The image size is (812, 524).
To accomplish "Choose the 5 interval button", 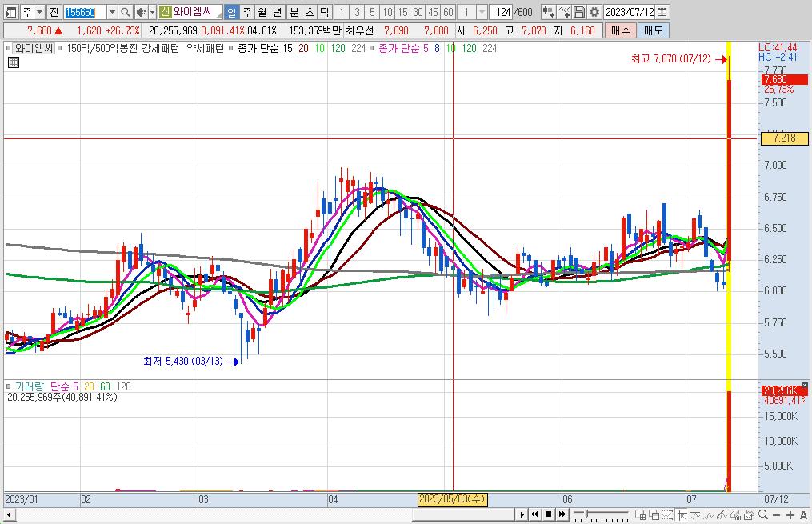I will pyautogui.click(x=372, y=11).
